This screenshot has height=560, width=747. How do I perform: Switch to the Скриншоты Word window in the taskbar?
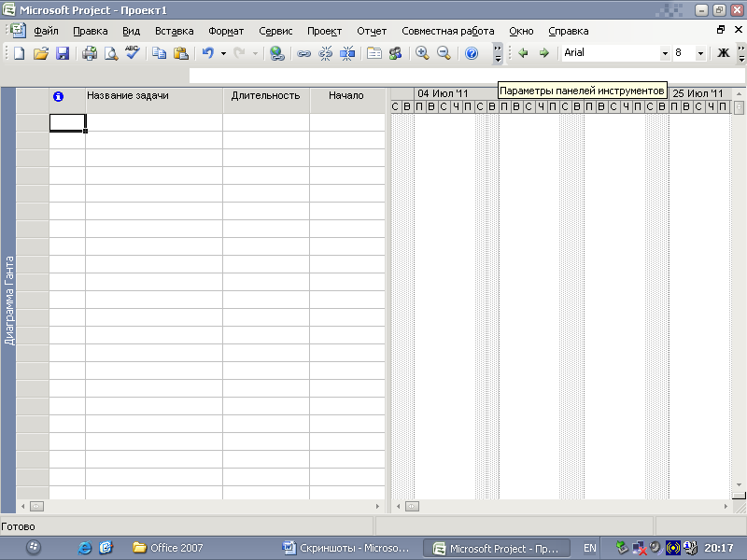345,548
